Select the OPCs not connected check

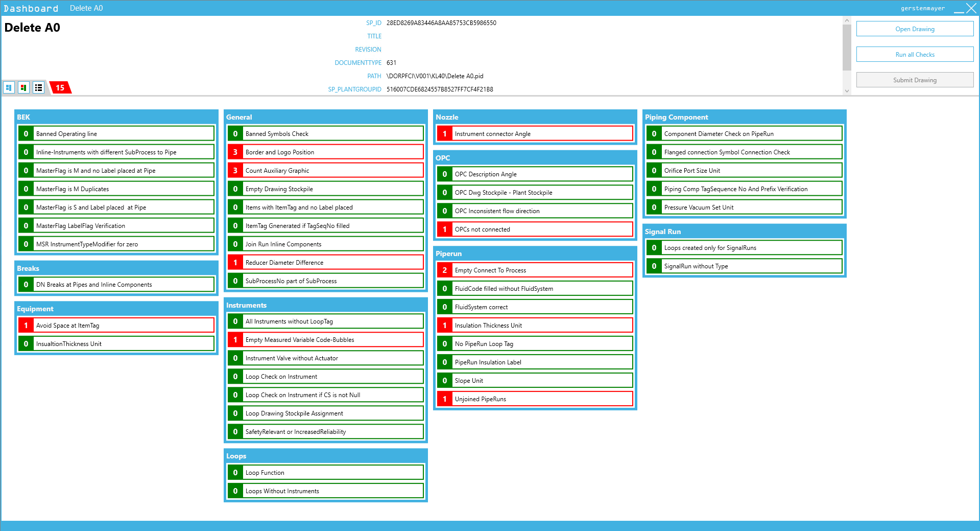(542, 229)
